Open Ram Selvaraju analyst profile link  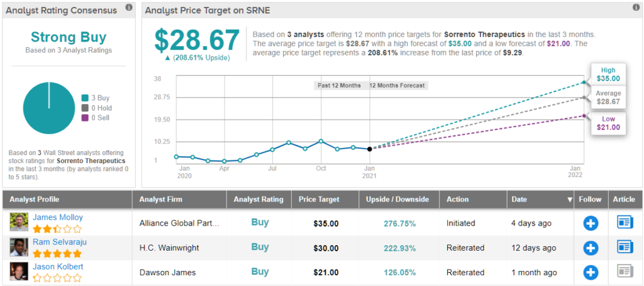tap(61, 242)
